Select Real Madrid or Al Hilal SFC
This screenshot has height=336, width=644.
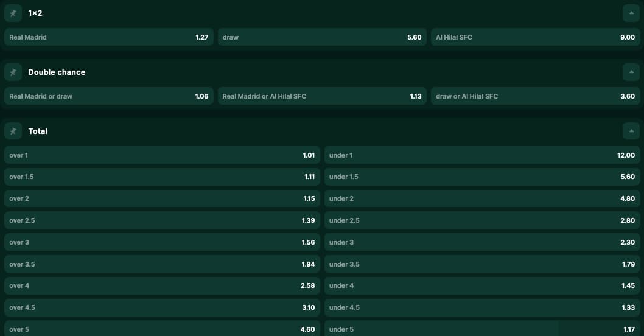(x=322, y=96)
